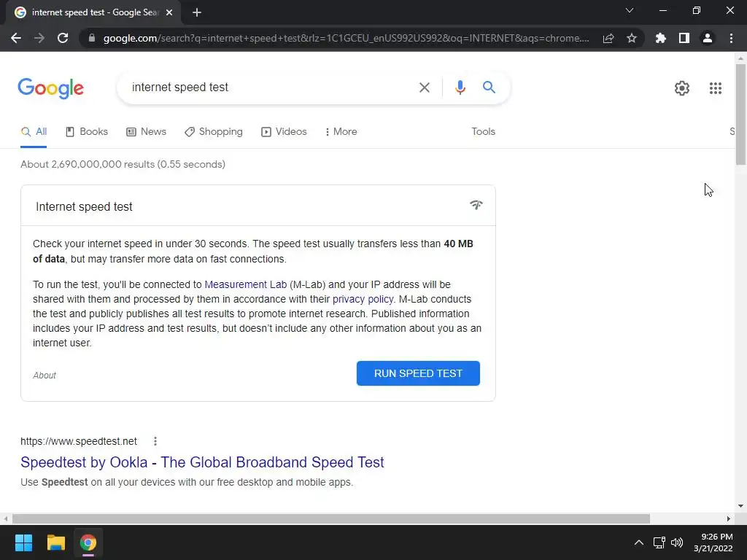The height and width of the screenshot is (560, 747).
Task: Open the Chrome profile menu
Action: click(708, 38)
